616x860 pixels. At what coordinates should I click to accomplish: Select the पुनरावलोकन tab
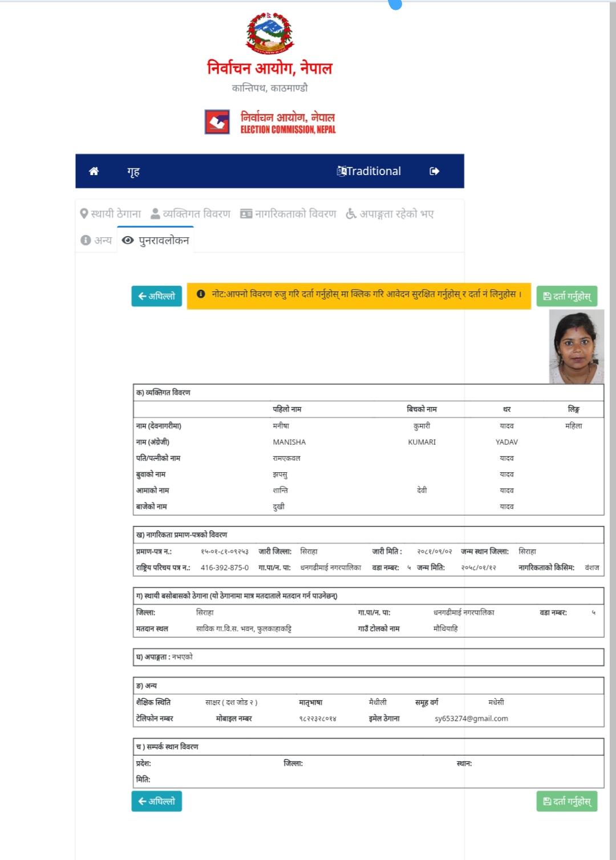pos(156,240)
